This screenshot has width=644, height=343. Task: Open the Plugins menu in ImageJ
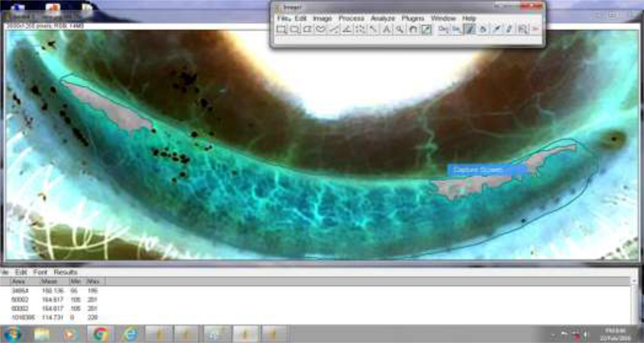click(413, 19)
